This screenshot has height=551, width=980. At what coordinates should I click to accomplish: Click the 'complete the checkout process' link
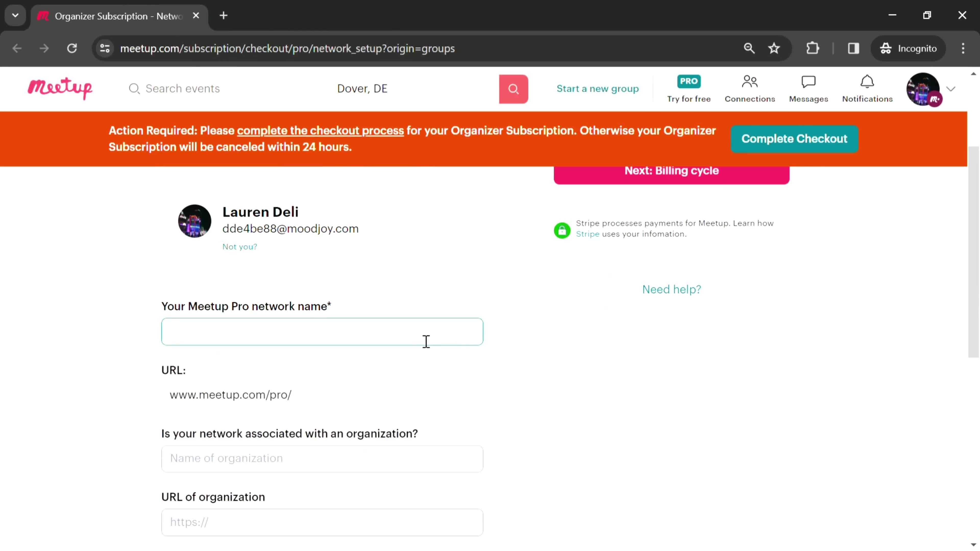point(320,131)
